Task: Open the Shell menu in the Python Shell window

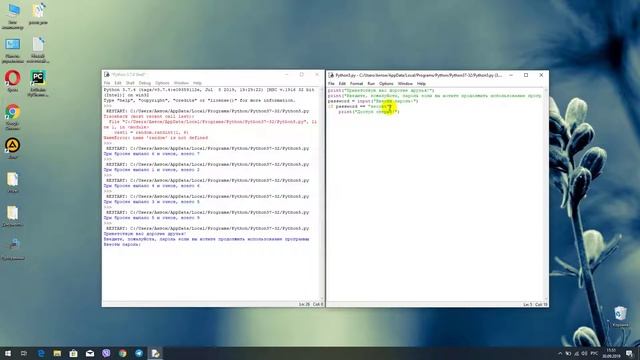Action: [130, 83]
